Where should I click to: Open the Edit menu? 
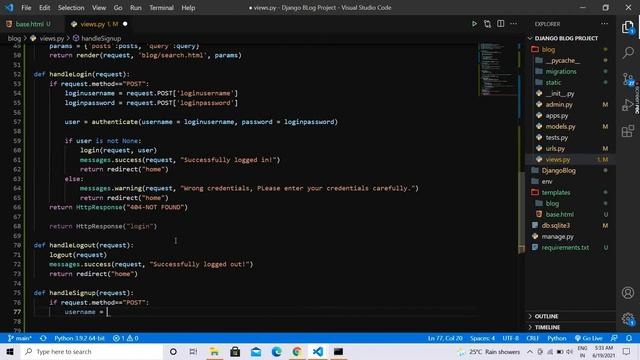[x=44, y=8]
